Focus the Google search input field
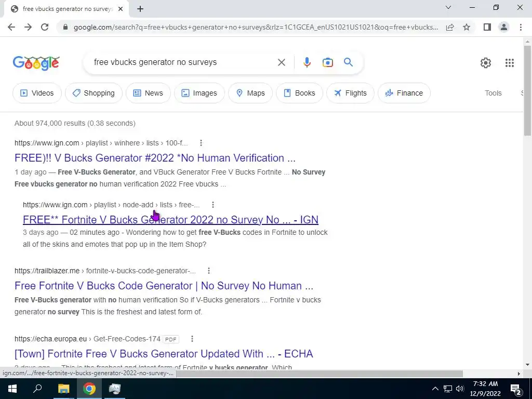 click(x=183, y=62)
